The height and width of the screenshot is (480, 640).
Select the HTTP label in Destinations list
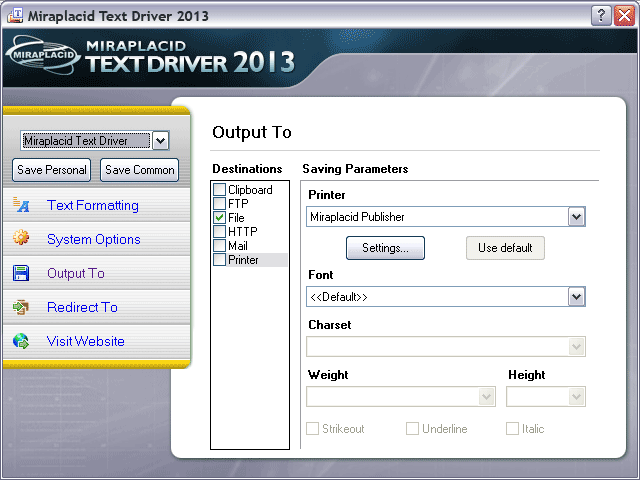[243, 231]
